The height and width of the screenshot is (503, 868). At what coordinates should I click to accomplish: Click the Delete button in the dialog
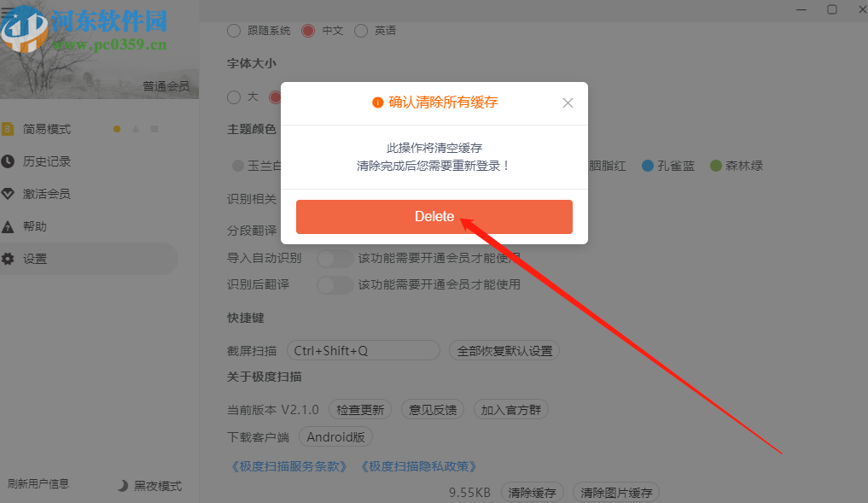[434, 217]
